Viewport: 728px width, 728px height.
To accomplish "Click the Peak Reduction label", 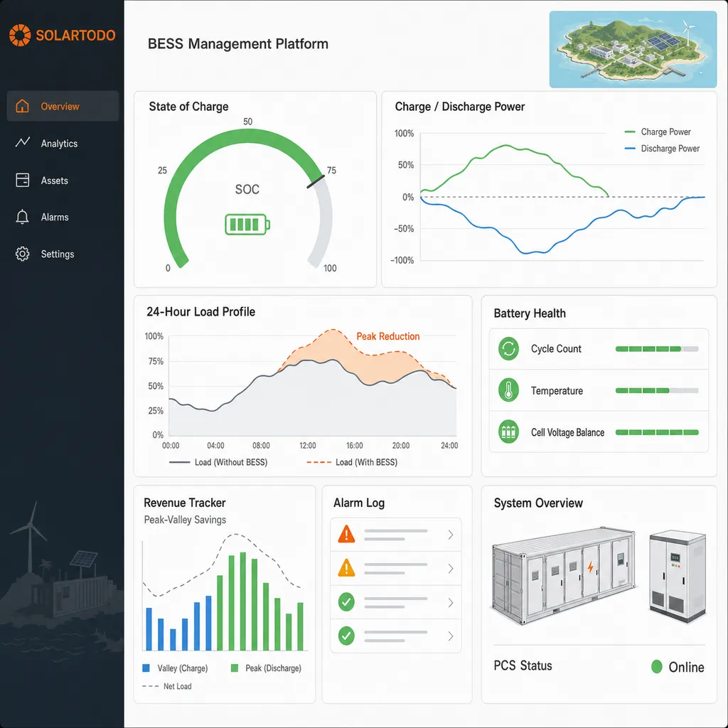I will click(x=387, y=336).
